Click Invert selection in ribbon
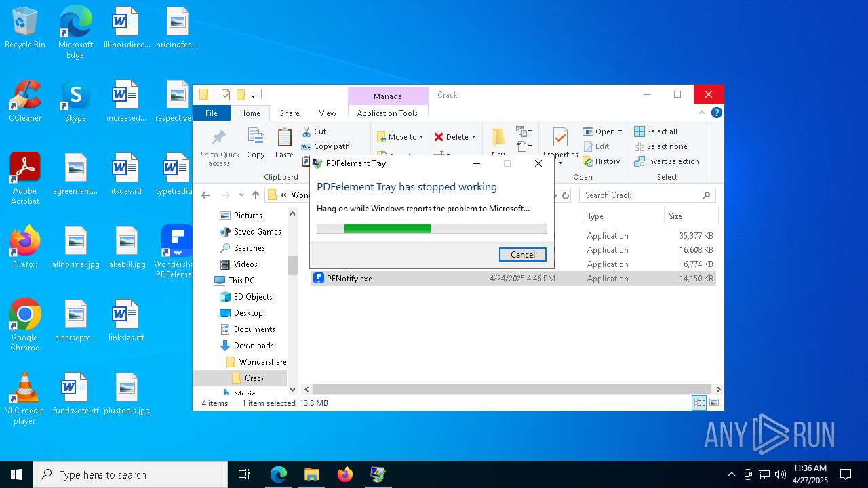The height and width of the screenshot is (488, 868). click(x=667, y=161)
